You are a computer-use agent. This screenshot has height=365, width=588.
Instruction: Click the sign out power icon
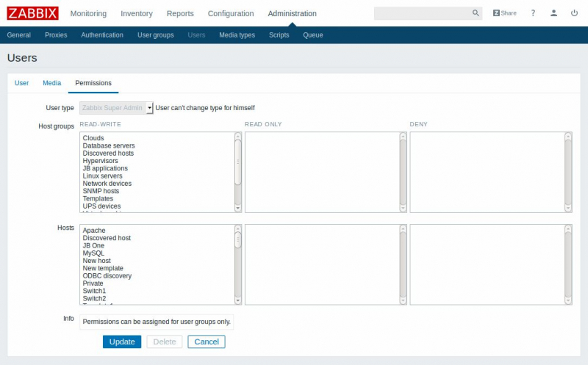tap(574, 13)
